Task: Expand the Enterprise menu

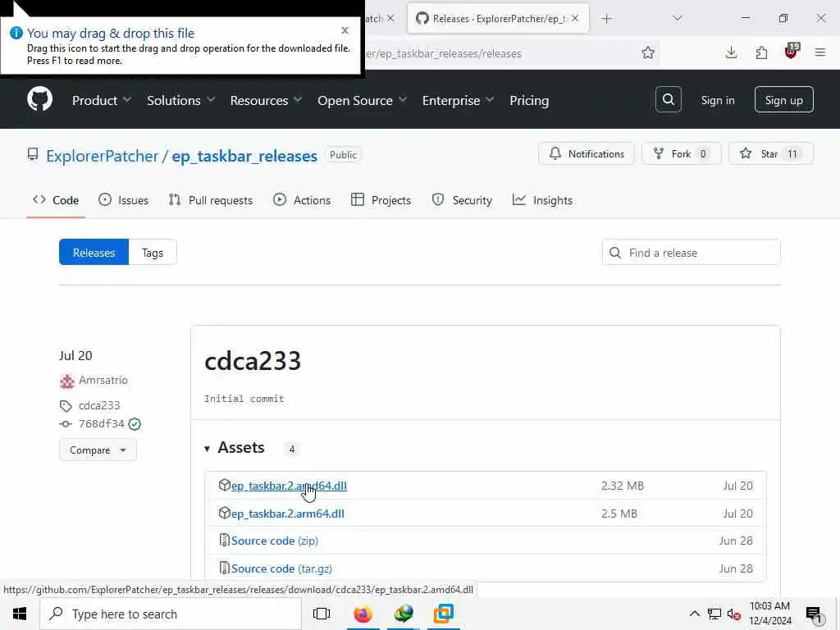Action: pos(458,100)
